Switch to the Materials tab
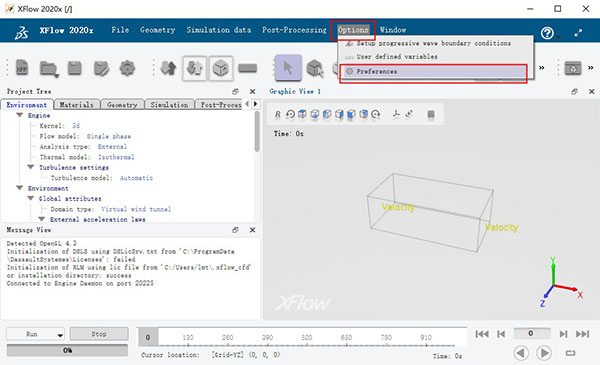The width and height of the screenshot is (600, 365). (x=77, y=104)
